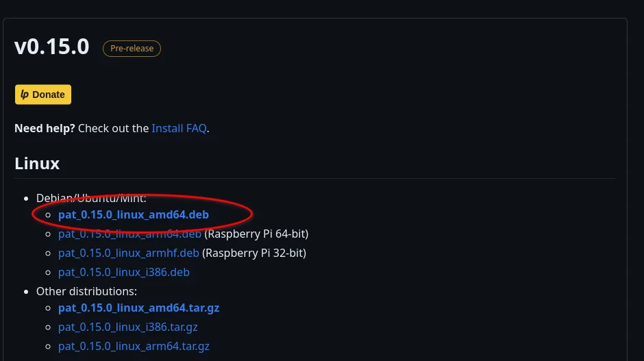Click the "(Raspberry Pi 32-bit)" note
Image resolution: width=644 pixels, height=361 pixels.
coord(254,253)
